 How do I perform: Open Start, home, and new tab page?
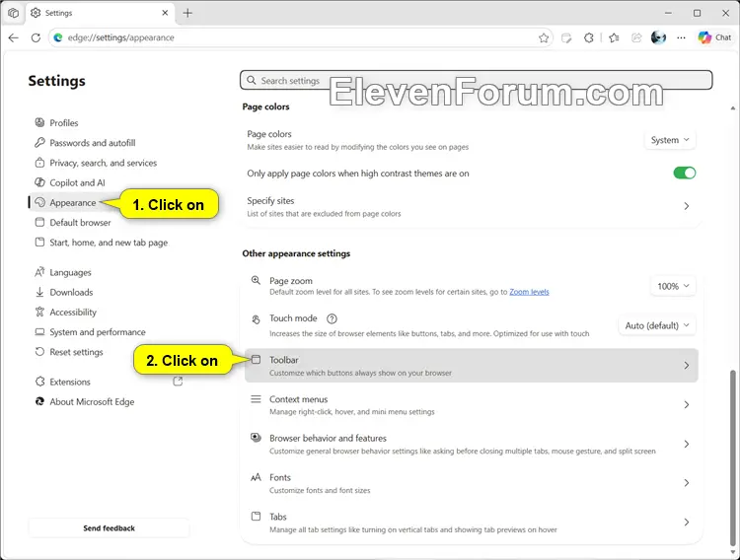[x=109, y=243]
